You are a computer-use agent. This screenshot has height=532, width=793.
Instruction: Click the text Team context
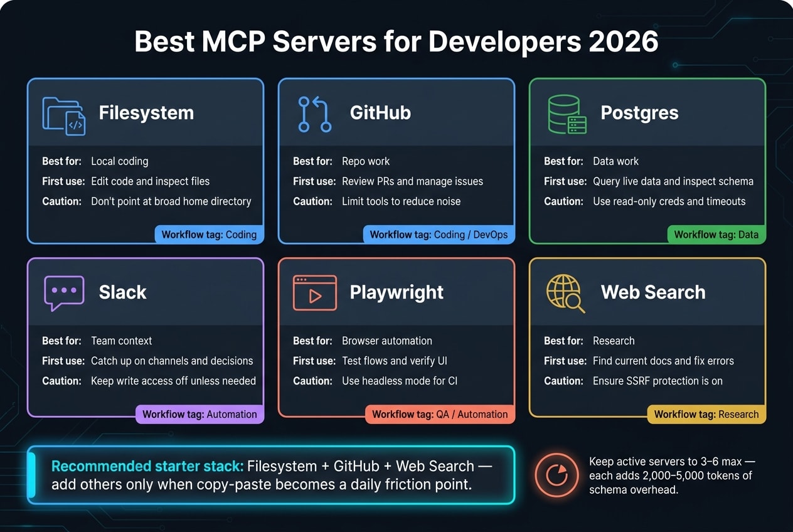pyautogui.click(x=122, y=341)
